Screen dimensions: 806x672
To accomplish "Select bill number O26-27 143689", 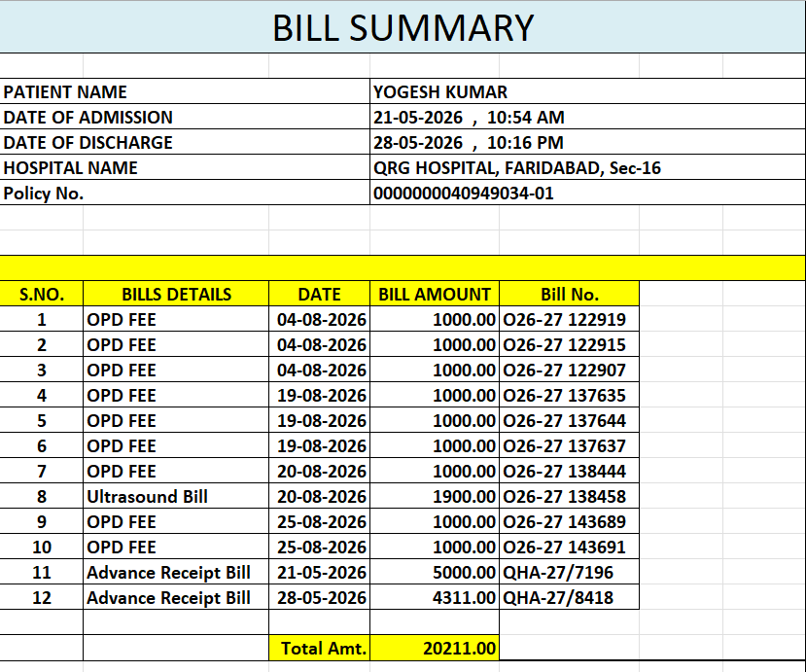I will click(569, 521).
